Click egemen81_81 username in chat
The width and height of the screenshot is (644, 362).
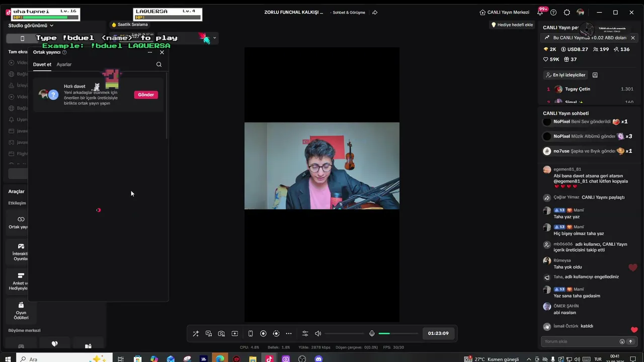coord(567,169)
